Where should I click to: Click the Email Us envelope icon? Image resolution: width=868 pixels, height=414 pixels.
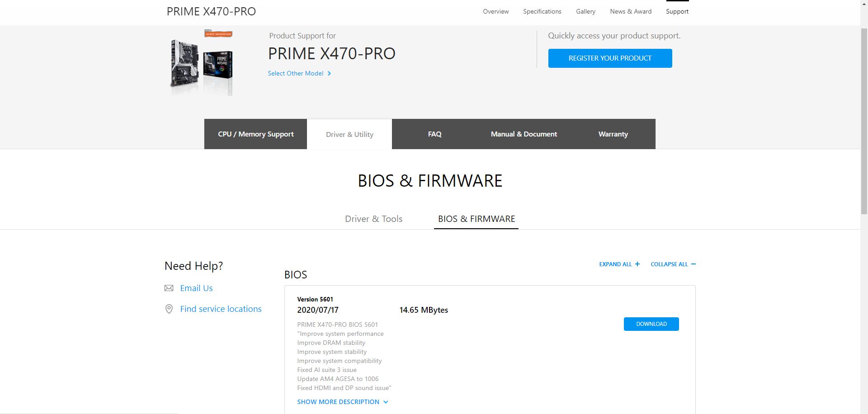click(x=169, y=288)
